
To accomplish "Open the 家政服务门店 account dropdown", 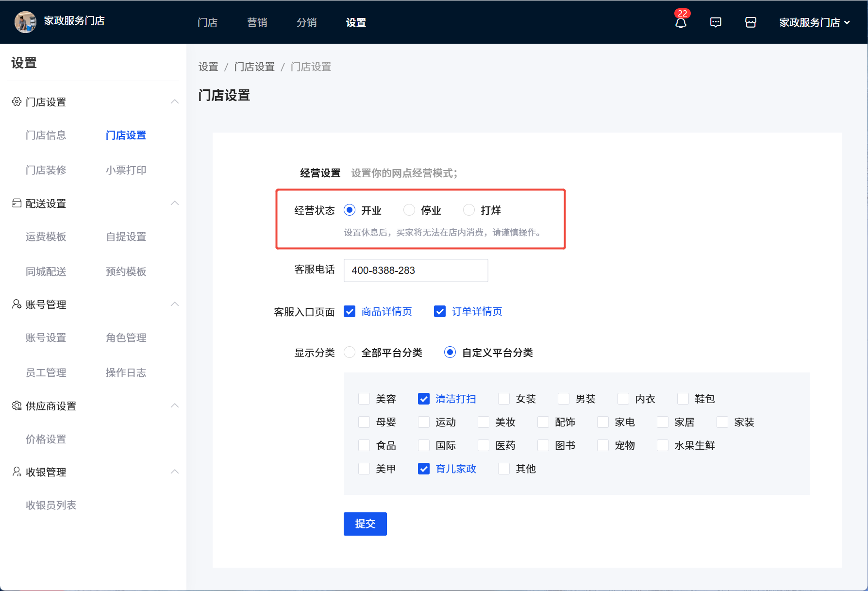I will click(x=814, y=22).
